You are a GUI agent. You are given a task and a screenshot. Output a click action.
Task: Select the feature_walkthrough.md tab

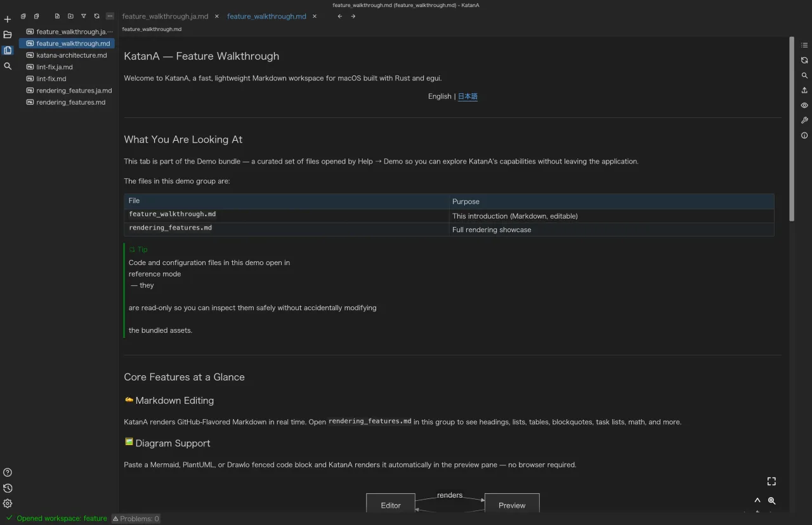(x=266, y=16)
